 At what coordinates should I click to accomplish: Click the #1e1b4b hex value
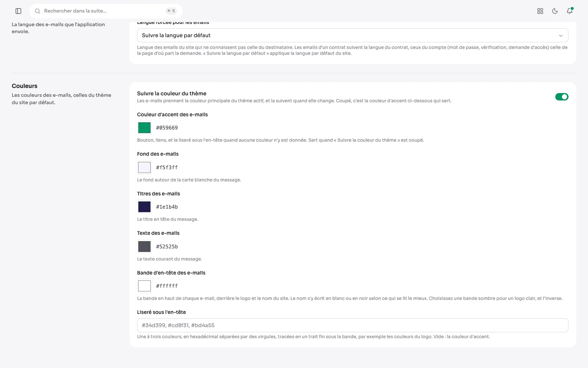pos(167,207)
